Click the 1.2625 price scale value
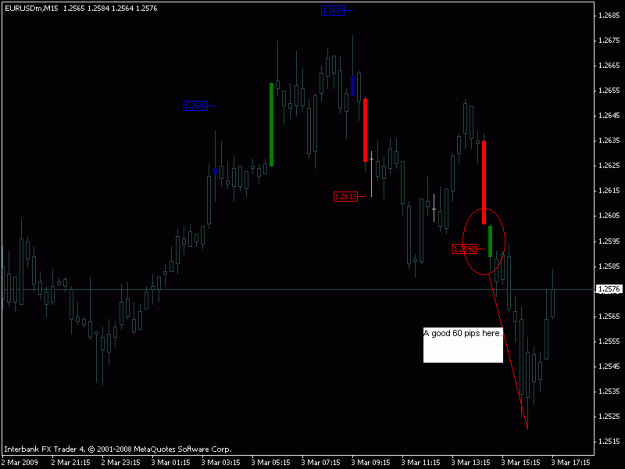 coord(609,166)
